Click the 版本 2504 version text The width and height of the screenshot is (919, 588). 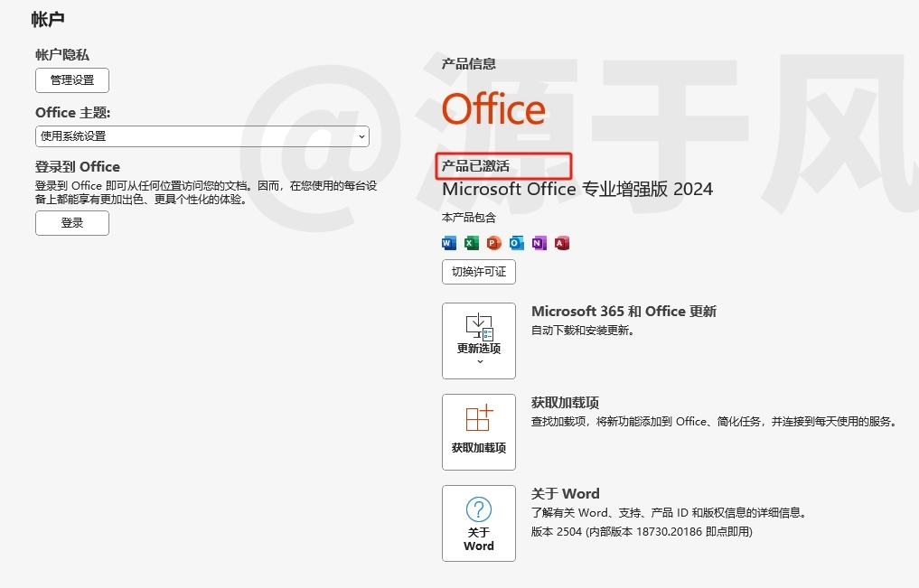coord(642,532)
